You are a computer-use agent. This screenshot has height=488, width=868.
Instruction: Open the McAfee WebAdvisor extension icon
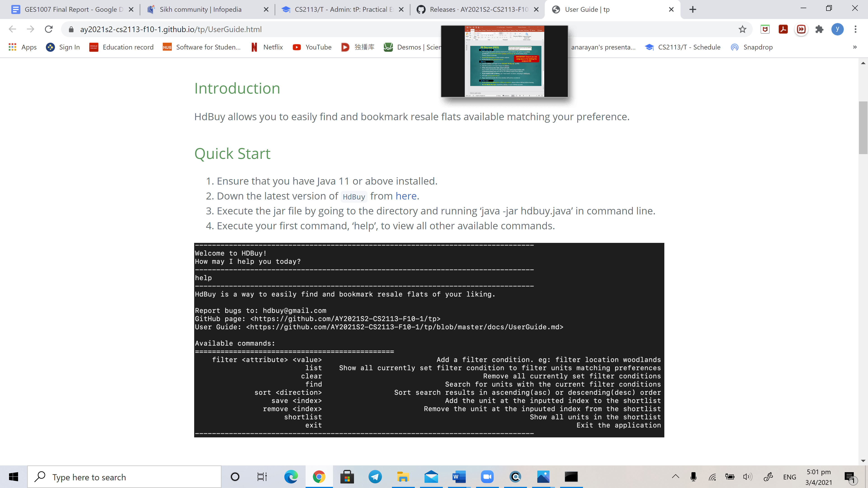tap(765, 29)
